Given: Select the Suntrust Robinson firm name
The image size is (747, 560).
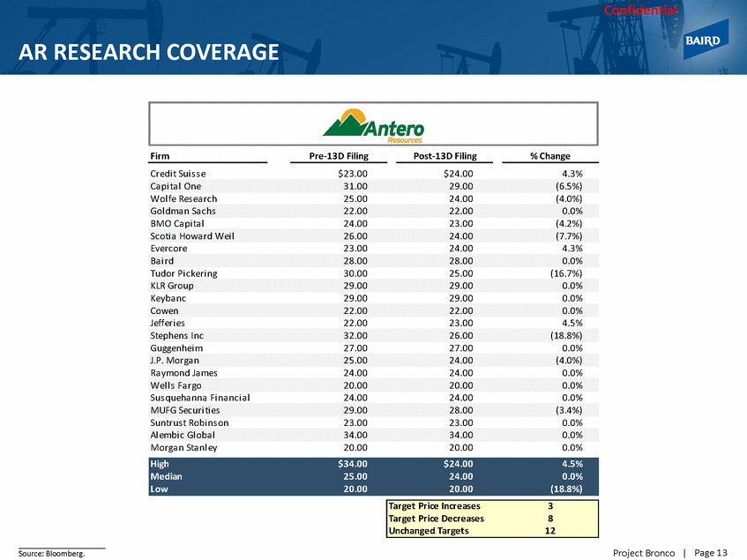Looking at the screenshot, I should (190, 422).
